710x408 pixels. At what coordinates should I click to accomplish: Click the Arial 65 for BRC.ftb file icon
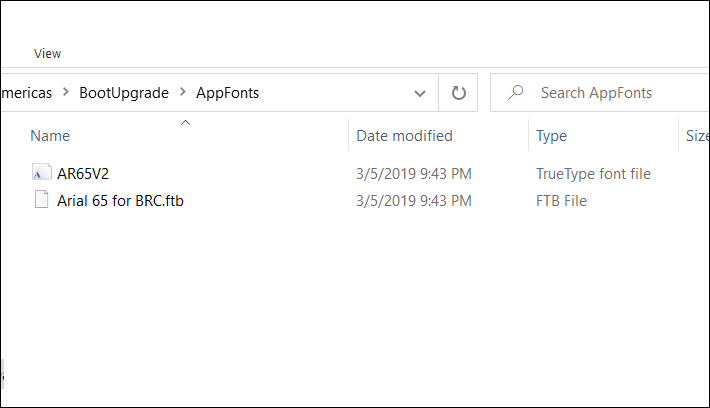(x=41, y=200)
